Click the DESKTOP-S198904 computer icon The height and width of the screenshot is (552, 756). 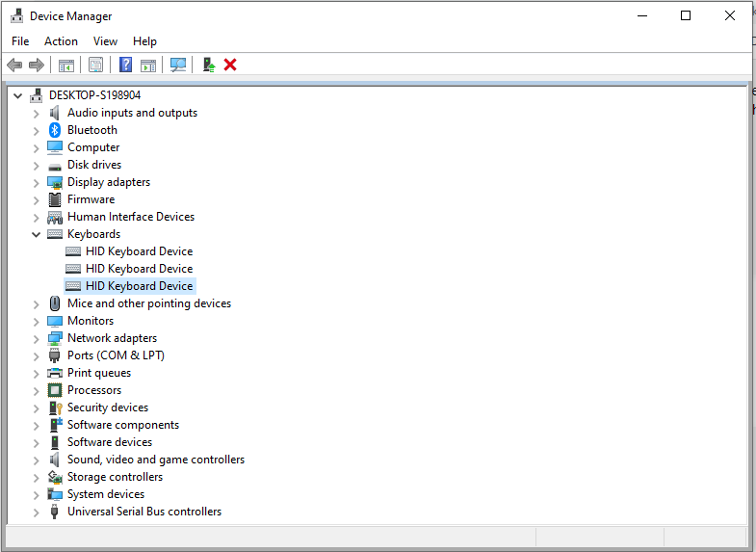tap(37, 95)
